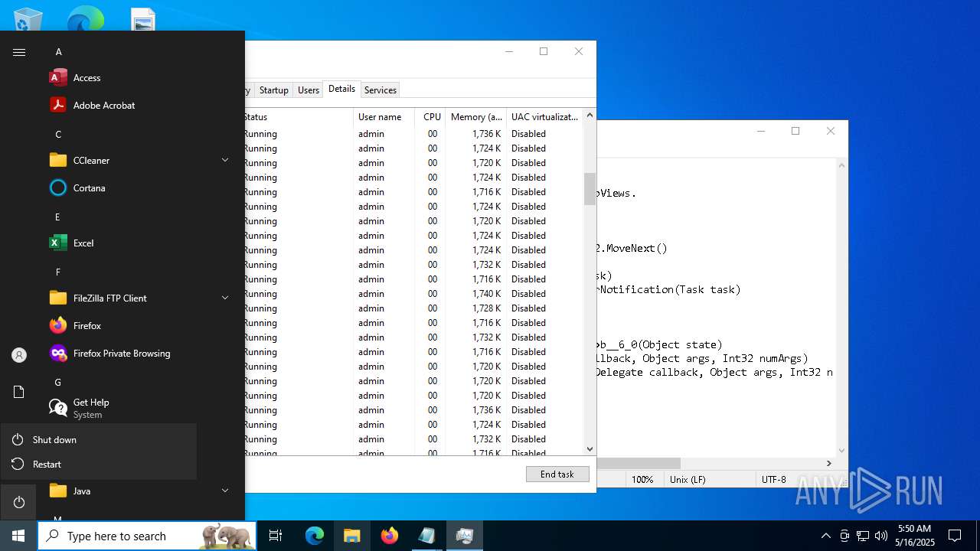Viewport: 980px width, 551px height.
Task: Click the Power icon in Start menu
Action: [x=19, y=502]
